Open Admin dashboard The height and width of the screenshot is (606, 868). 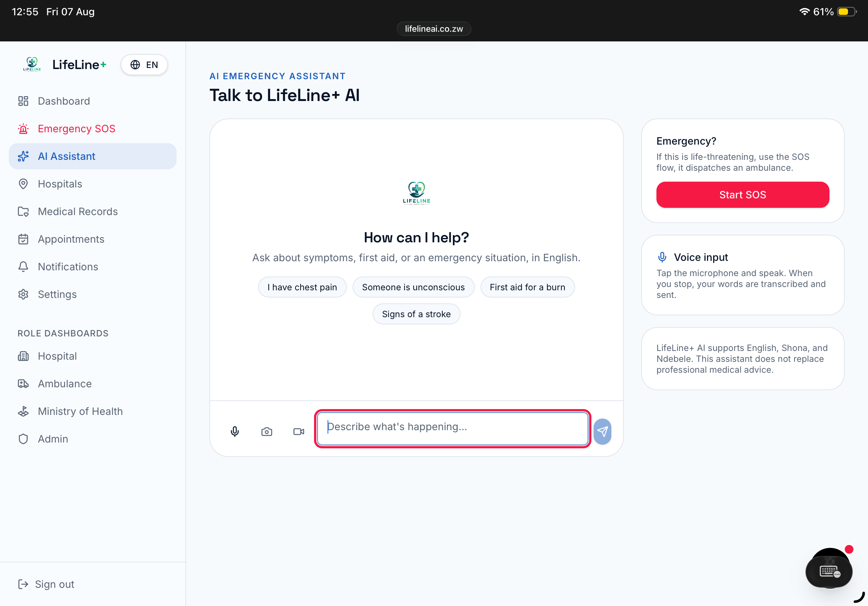(93, 439)
